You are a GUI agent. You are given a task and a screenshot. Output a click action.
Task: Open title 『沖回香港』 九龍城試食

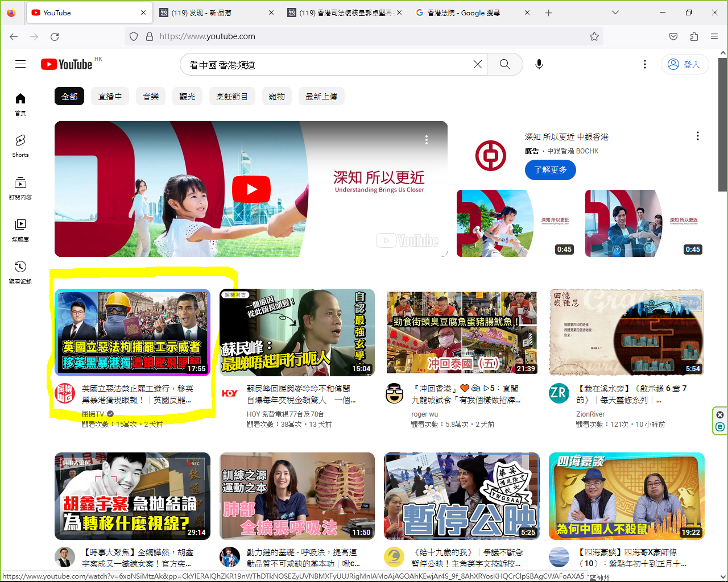(466, 394)
